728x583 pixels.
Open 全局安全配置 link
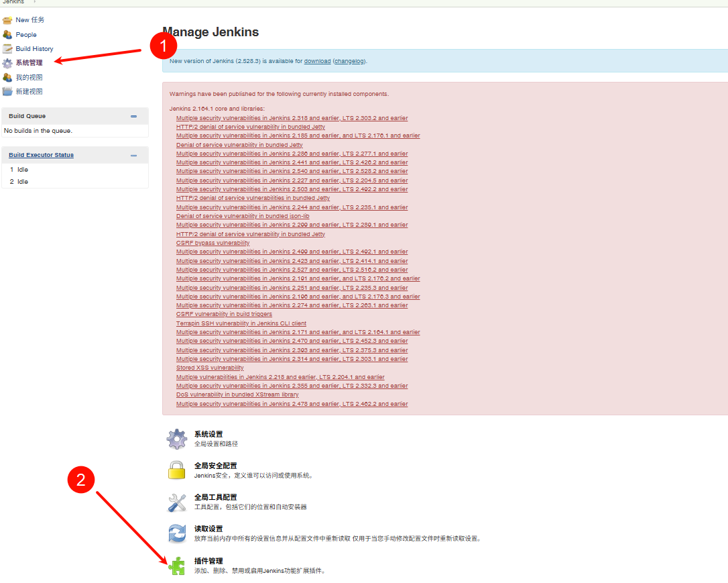click(215, 466)
